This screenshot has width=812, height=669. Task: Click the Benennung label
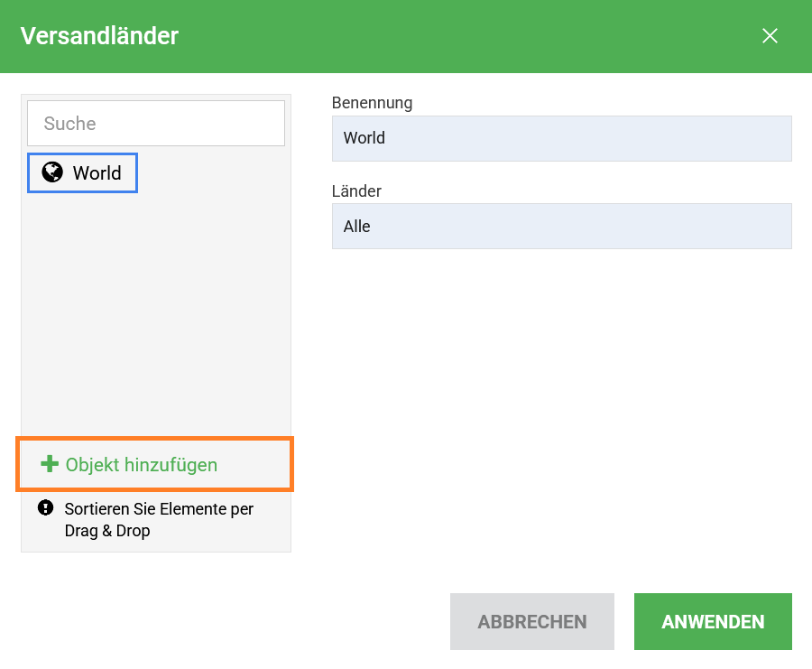pos(372,103)
